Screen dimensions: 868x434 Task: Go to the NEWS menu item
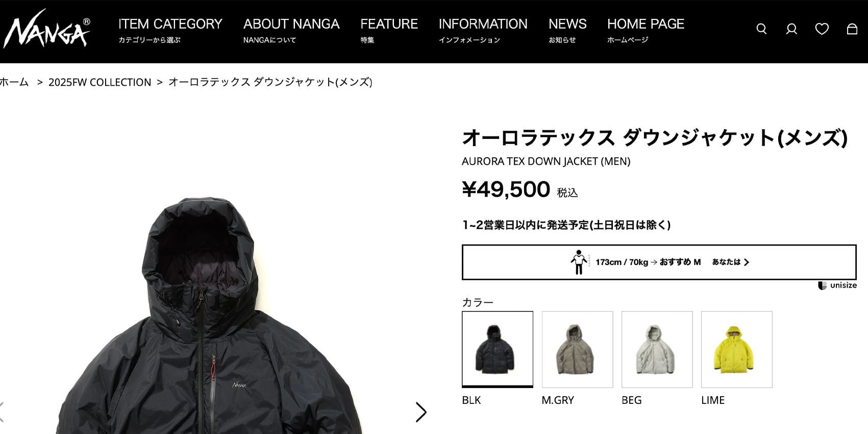pyautogui.click(x=567, y=30)
